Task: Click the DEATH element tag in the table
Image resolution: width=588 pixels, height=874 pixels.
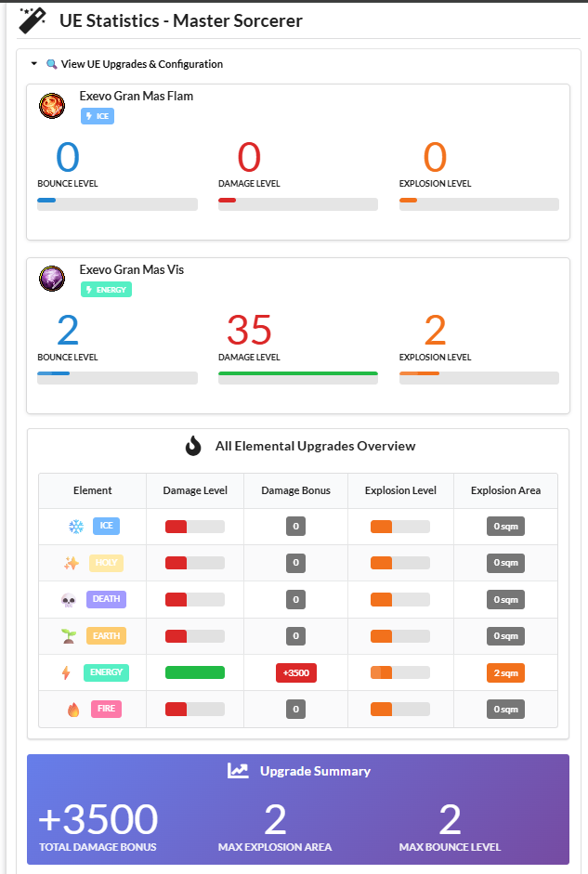Action: click(x=106, y=599)
